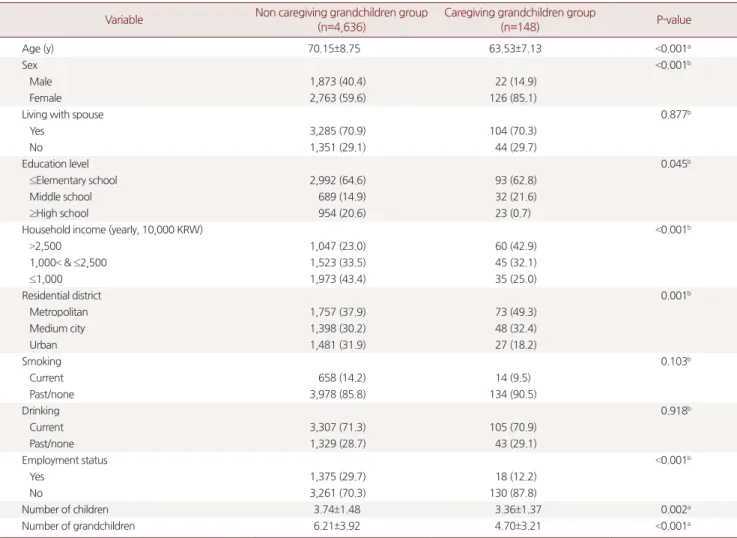Select the P-value column header

674,20
